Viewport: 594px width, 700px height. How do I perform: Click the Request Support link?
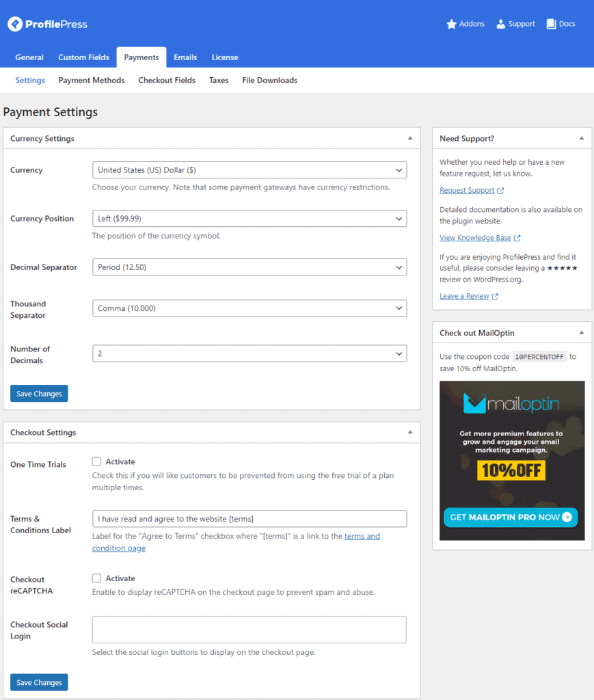[x=467, y=191]
